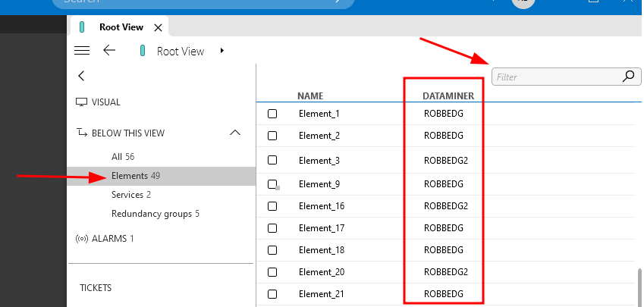Open the hamburger menu icon
Screen dimensions: 644x307
pyautogui.click(x=82, y=51)
